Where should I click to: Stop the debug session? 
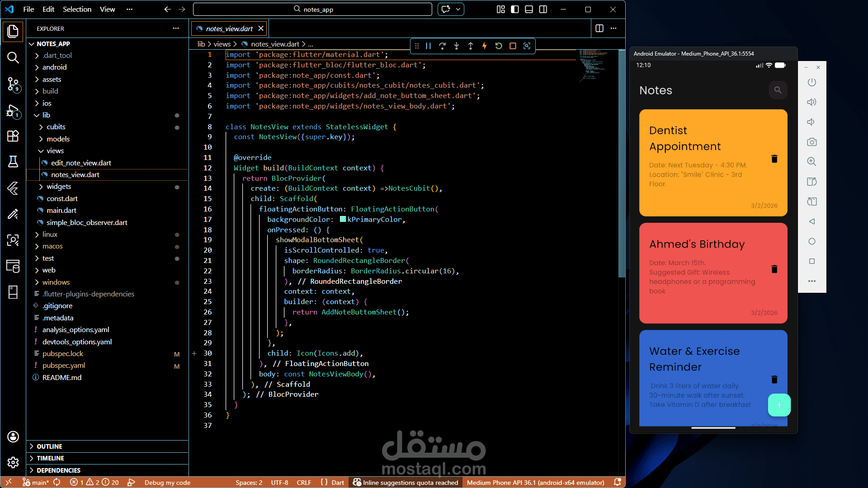point(513,46)
